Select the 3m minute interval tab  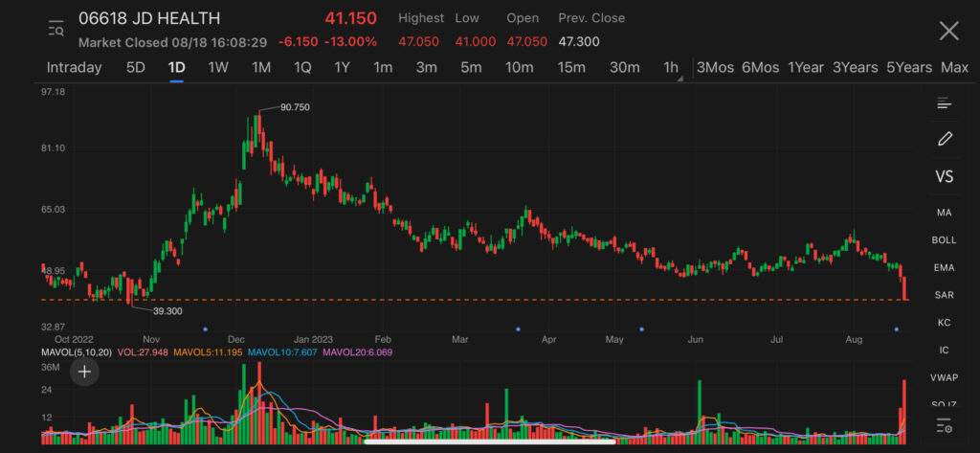(x=426, y=68)
